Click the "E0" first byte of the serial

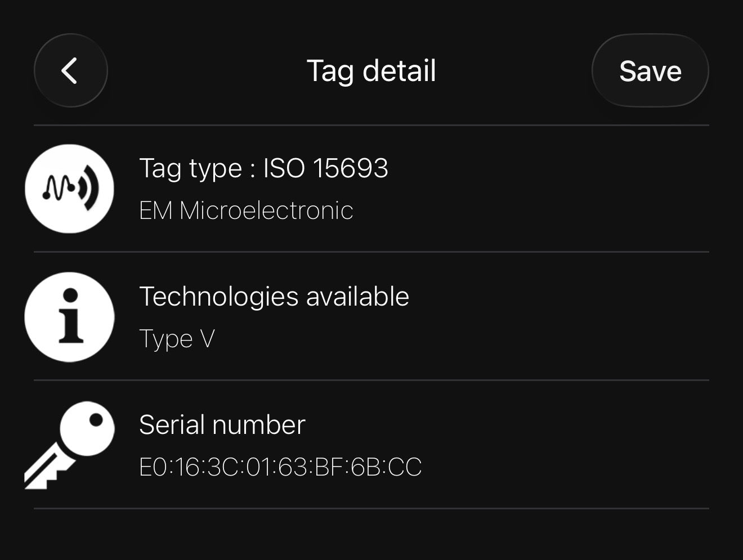point(153,467)
